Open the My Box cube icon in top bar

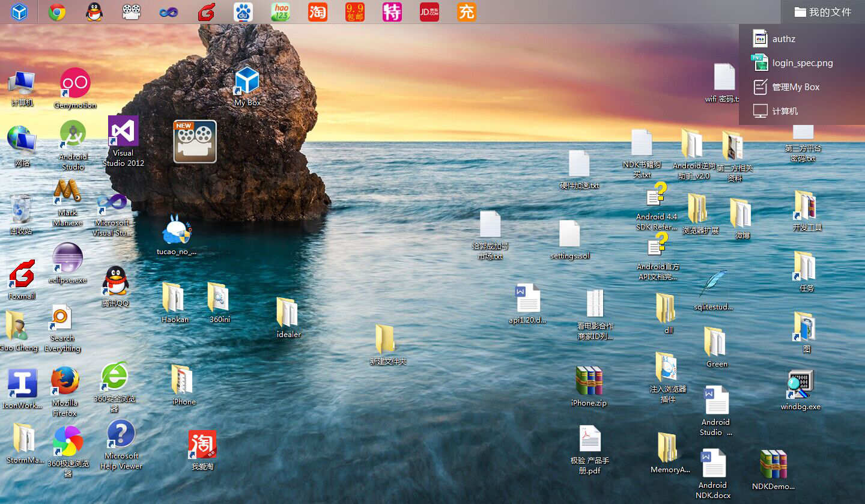click(20, 12)
